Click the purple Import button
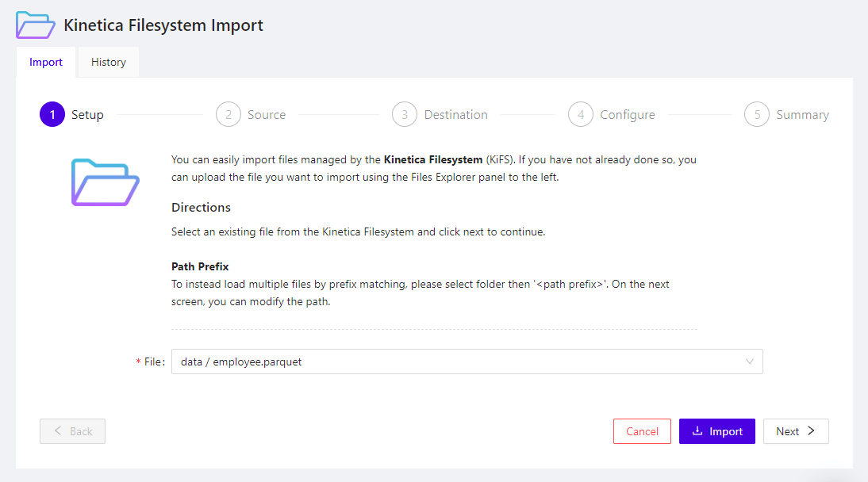 pyautogui.click(x=717, y=431)
